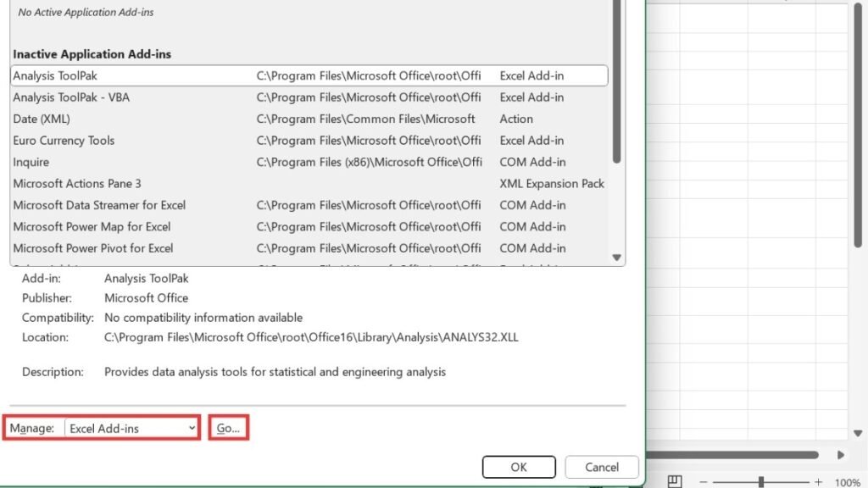Click Cancel to dismiss the dialog
This screenshot has height=488, width=868.
pos(602,467)
